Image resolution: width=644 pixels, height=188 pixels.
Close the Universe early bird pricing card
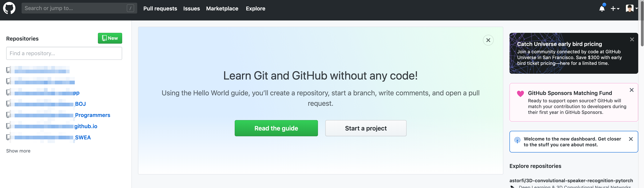coord(632,39)
